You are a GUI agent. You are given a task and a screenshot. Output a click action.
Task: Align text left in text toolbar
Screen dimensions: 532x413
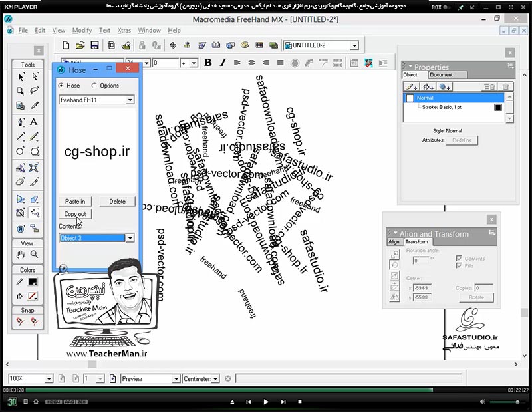237,63
